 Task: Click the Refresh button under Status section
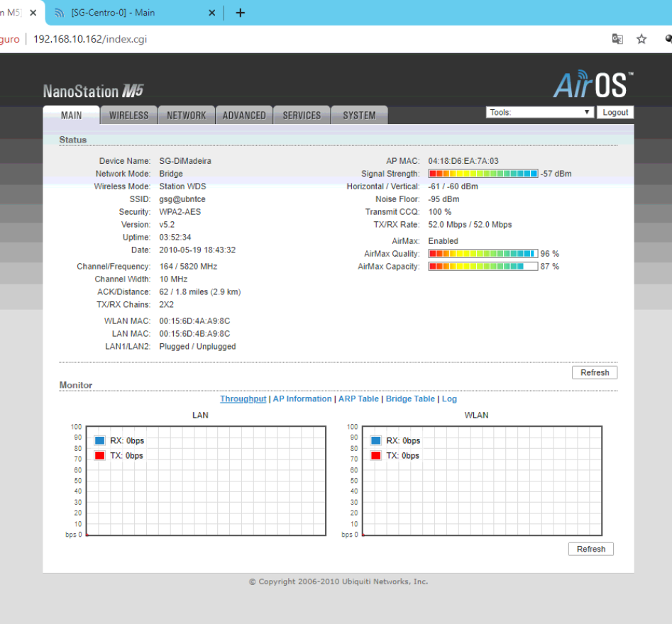[x=595, y=372]
